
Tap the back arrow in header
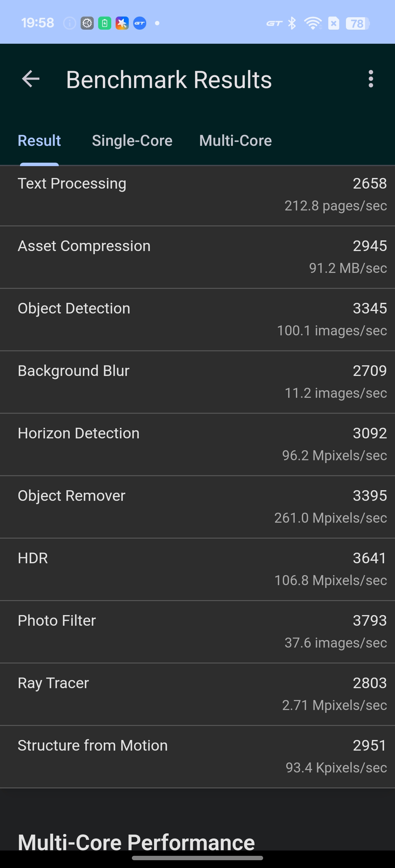coord(31,79)
